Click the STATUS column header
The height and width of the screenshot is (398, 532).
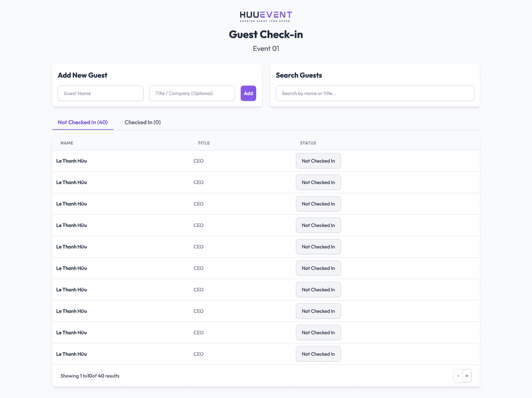(x=308, y=143)
